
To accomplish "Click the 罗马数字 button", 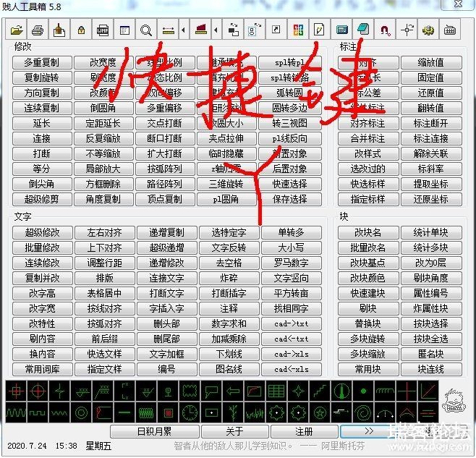I will (x=292, y=263).
